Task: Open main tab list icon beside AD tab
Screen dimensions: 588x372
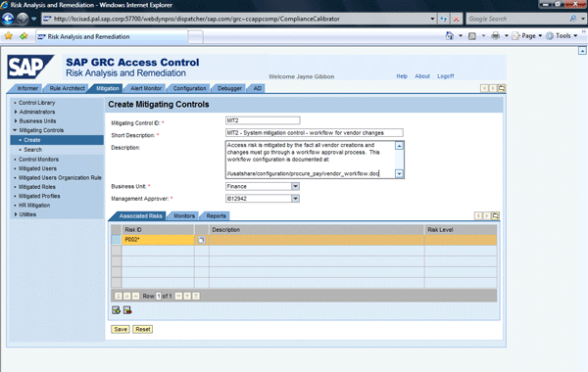Action: coord(502,88)
